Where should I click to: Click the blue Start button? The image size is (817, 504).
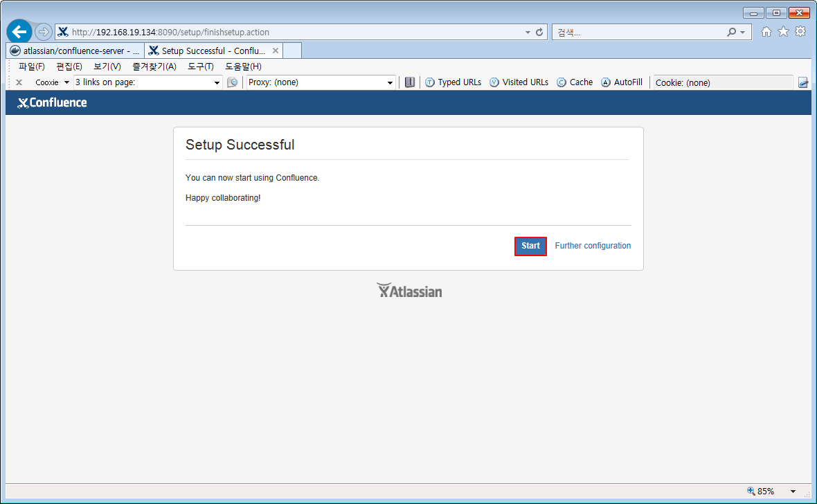click(x=530, y=246)
